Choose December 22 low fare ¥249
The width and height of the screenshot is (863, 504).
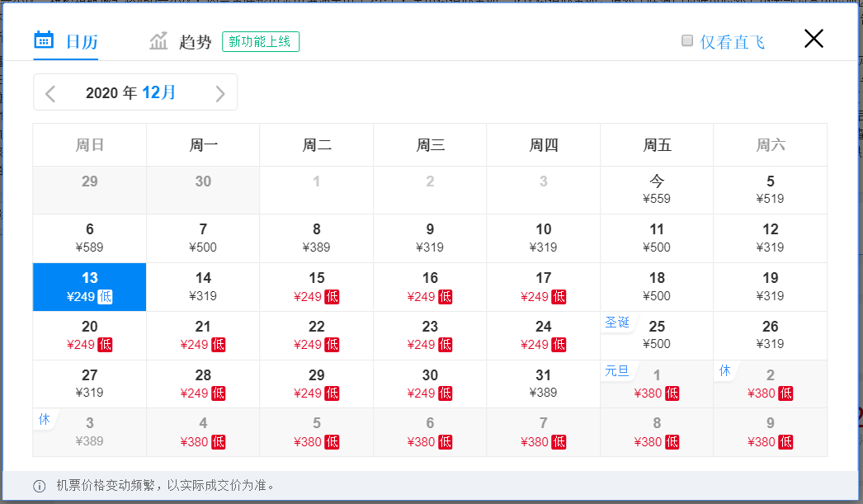[x=317, y=335]
